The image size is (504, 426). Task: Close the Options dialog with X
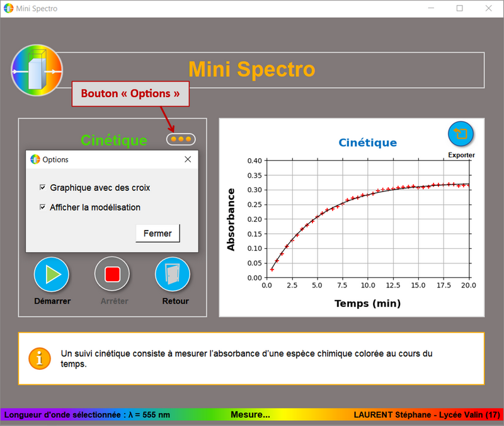point(188,159)
